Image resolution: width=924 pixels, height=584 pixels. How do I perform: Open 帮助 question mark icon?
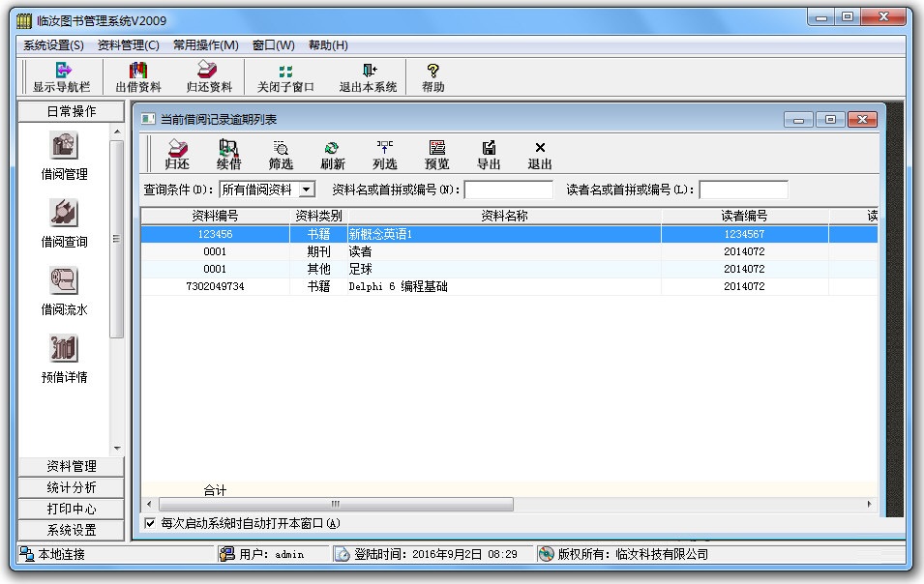tap(433, 71)
